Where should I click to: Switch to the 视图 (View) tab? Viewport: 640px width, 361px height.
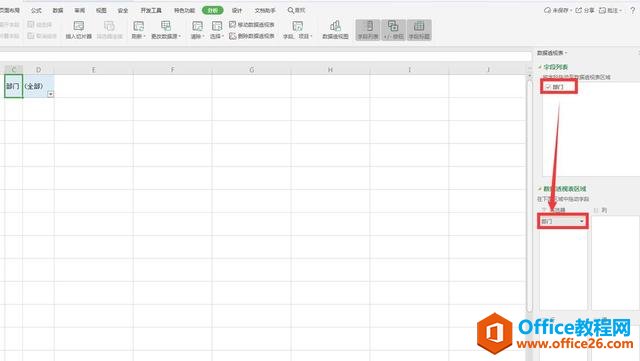tap(101, 10)
